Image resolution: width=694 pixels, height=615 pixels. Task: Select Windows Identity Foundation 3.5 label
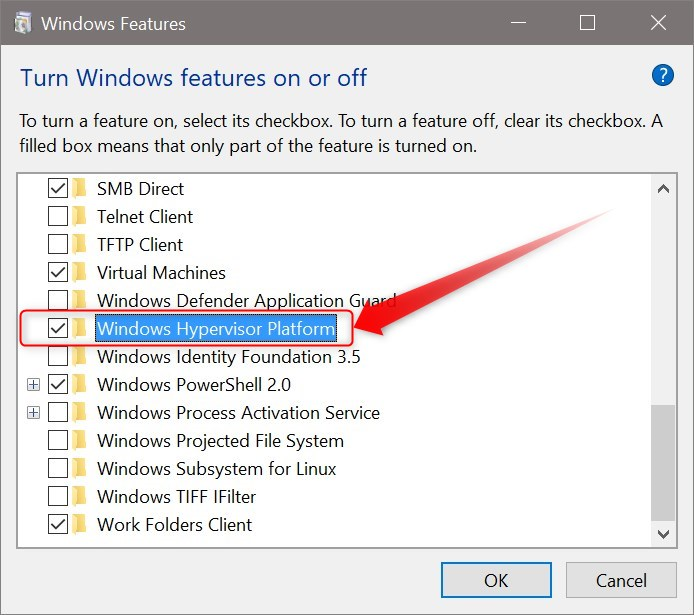[x=228, y=357]
